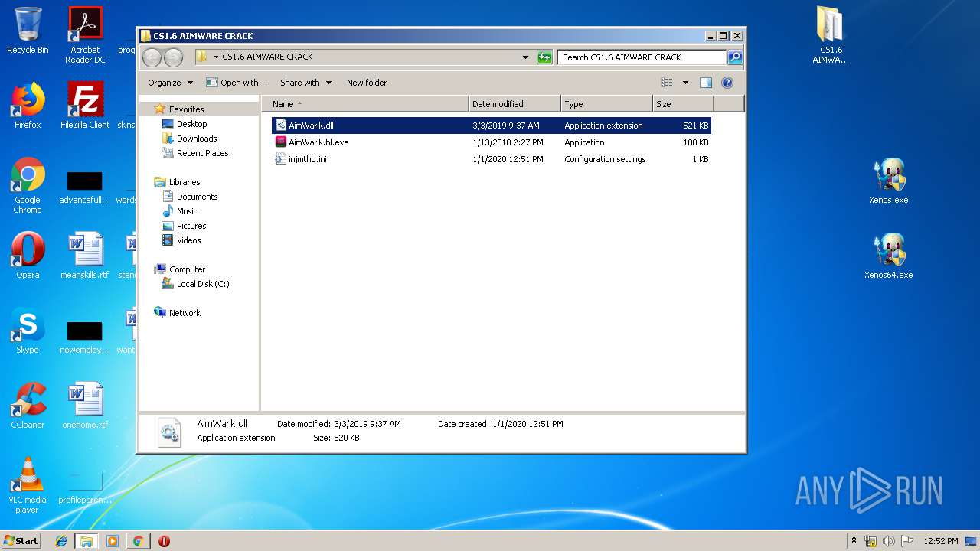
Task: Select the advancefull desktop file icon
Action: (85, 187)
